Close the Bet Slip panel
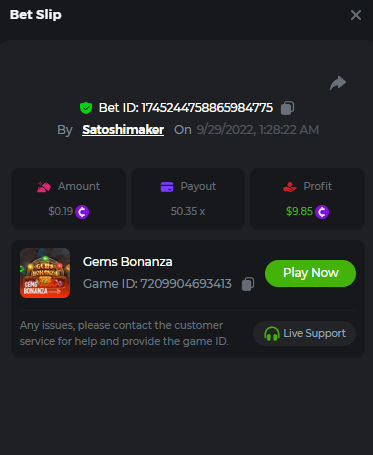The width and height of the screenshot is (373, 455). (x=356, y=15)
